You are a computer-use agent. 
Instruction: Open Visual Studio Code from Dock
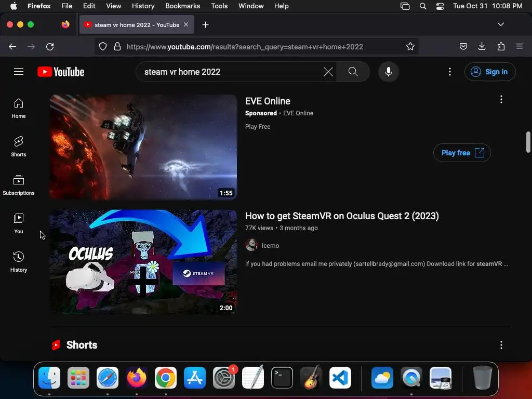coord(340,378)
